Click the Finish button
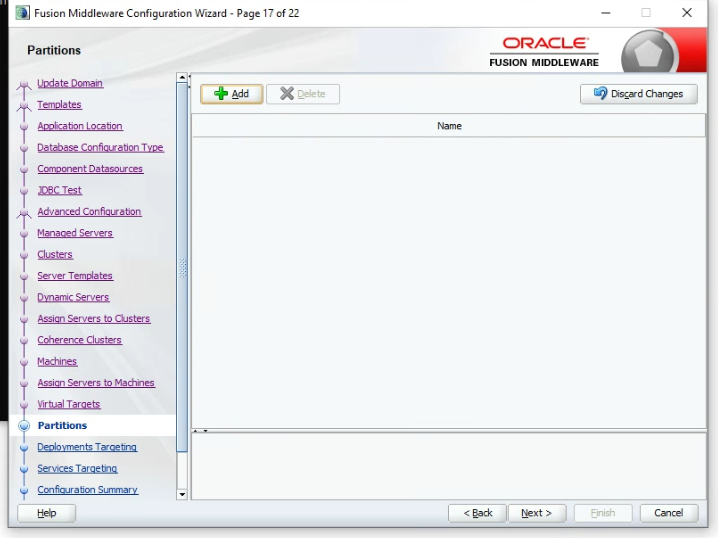 tap(603, 513)
